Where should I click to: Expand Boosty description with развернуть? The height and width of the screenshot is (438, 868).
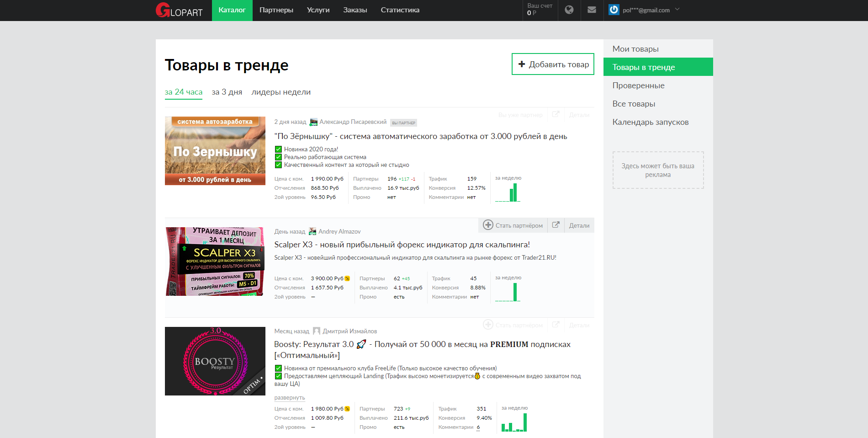click(290, 398)
